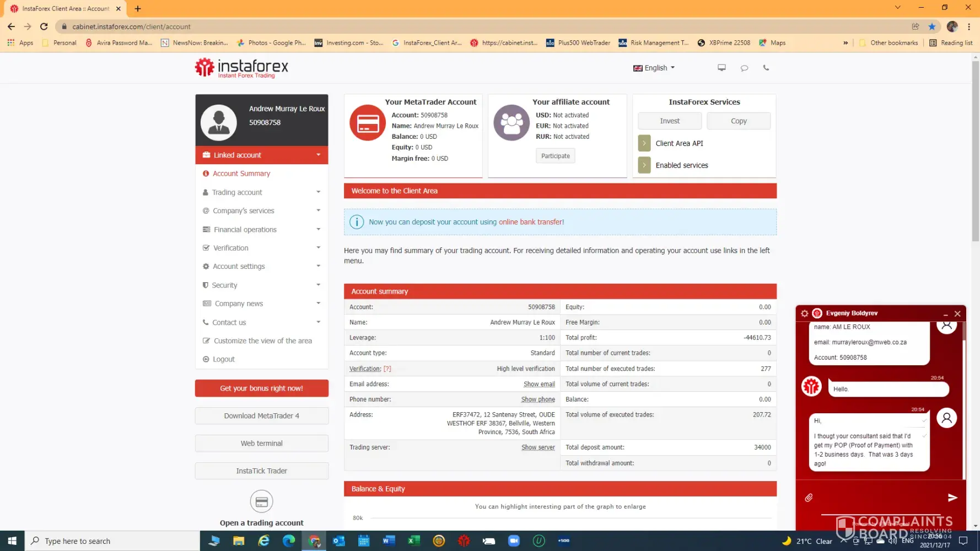Bookmark this page with star icon
This screenshot has width=980, height=551.
[931, 26]
